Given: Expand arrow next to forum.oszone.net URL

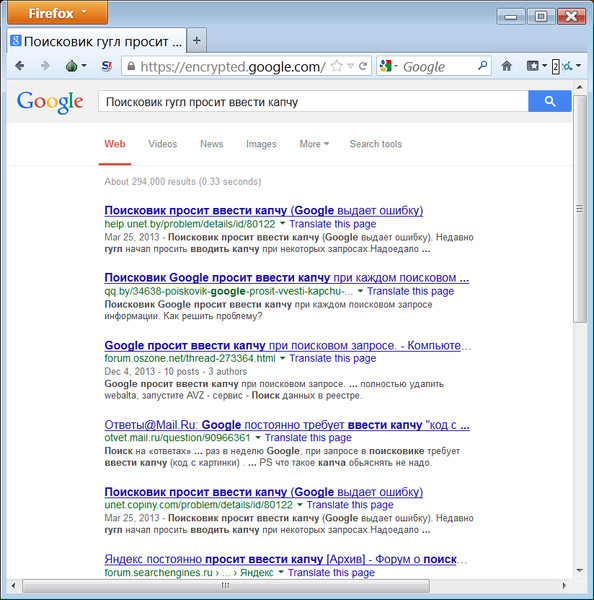Looking at the screenshot, I should click(x=282, y=358).
